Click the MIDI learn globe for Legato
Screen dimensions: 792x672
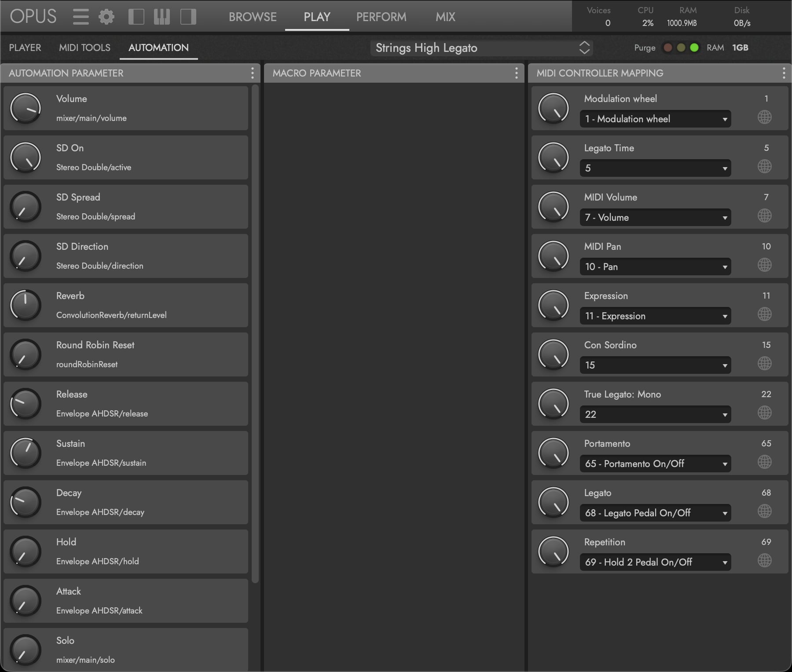tap(765, 511)
